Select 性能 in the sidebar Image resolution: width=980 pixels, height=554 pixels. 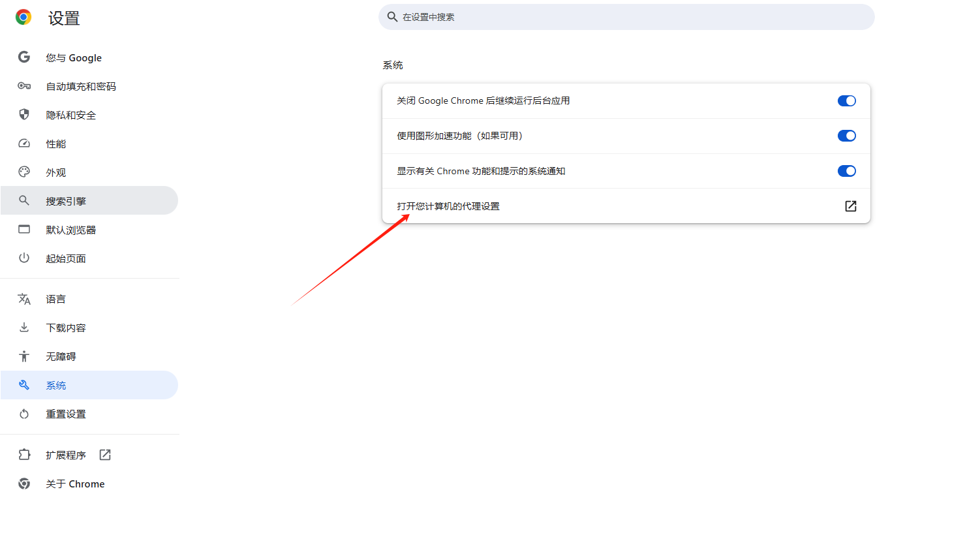point(89,144)
